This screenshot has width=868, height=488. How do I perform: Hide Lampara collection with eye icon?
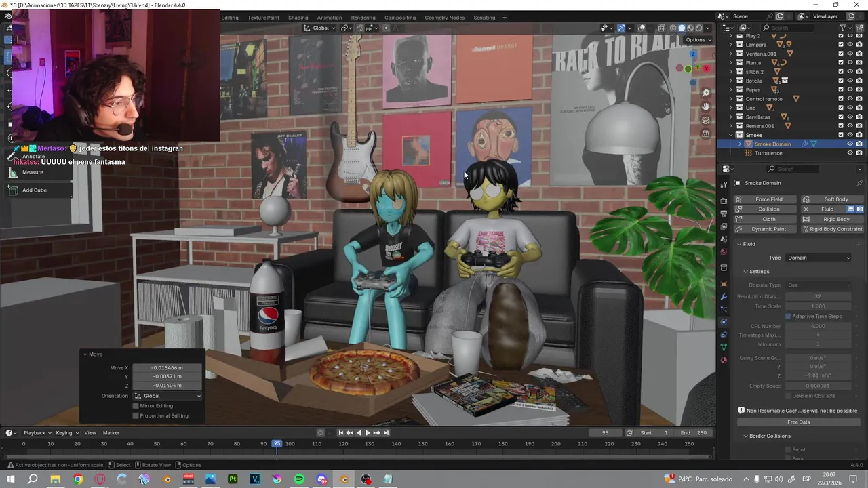(850, 45)
